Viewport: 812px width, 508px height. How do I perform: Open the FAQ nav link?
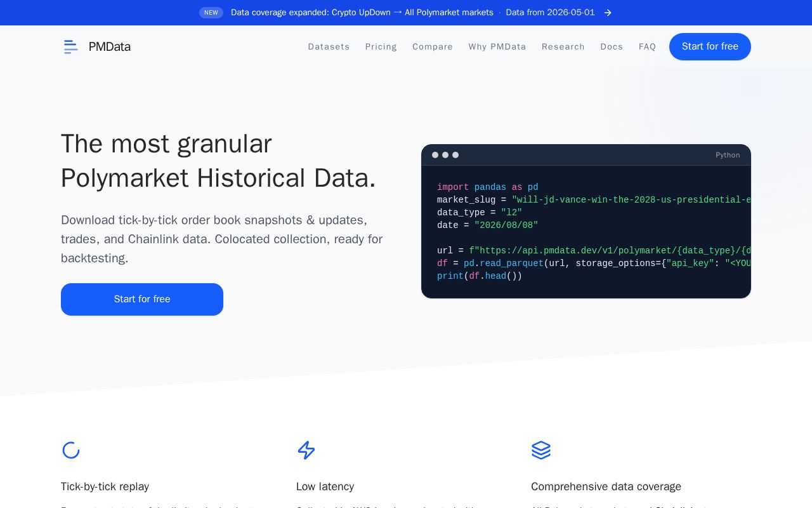(x=647, y=46)
